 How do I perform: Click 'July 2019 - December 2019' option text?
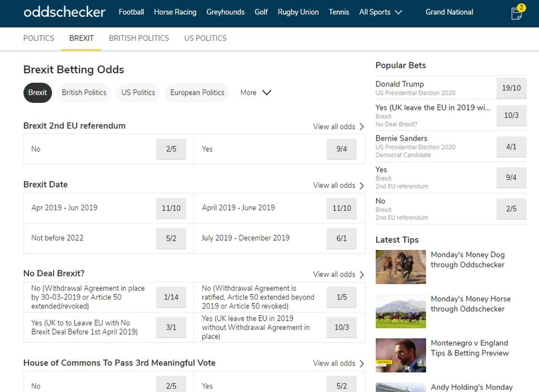(245, 238)
